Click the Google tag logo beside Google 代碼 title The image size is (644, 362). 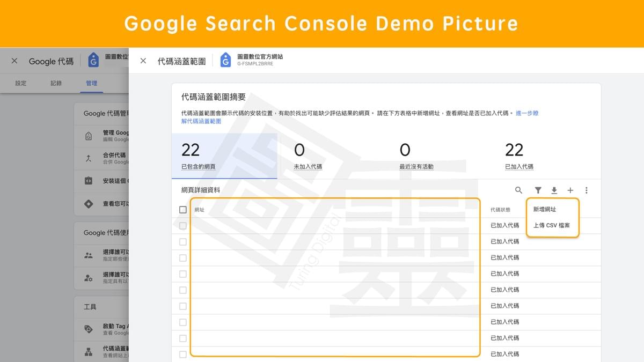coord(93,60)
